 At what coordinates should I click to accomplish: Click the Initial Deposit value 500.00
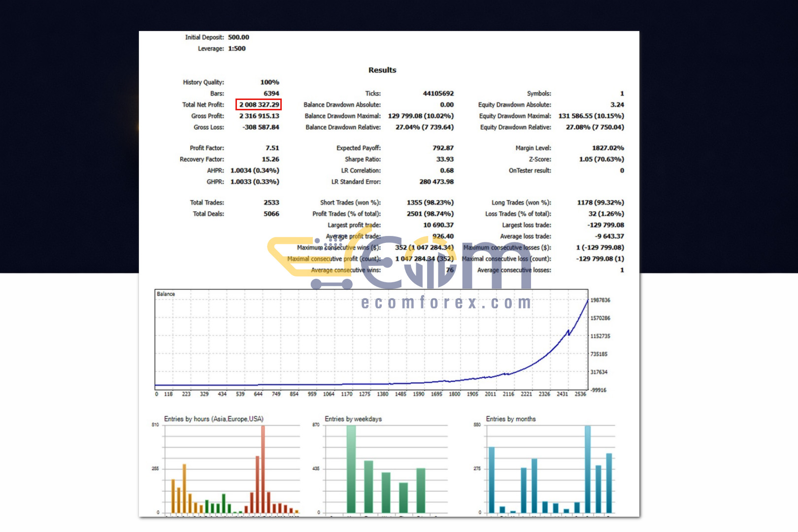(238, 37)
